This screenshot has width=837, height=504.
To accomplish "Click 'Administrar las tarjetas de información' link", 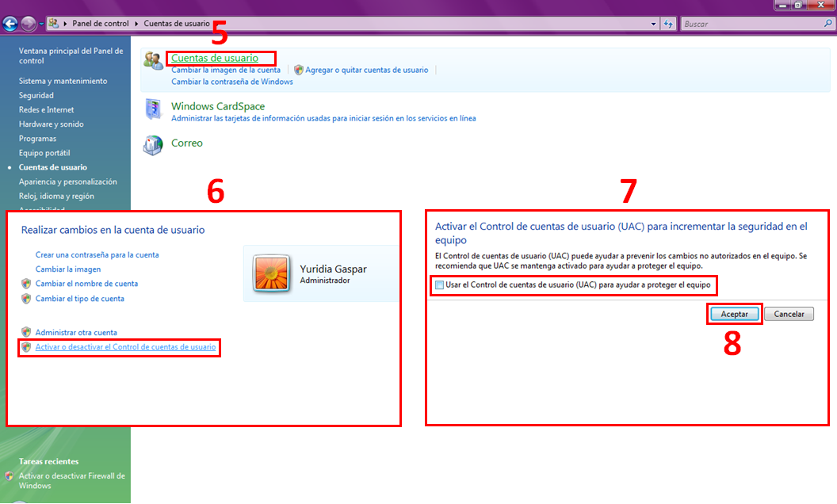I will [323, 119].
